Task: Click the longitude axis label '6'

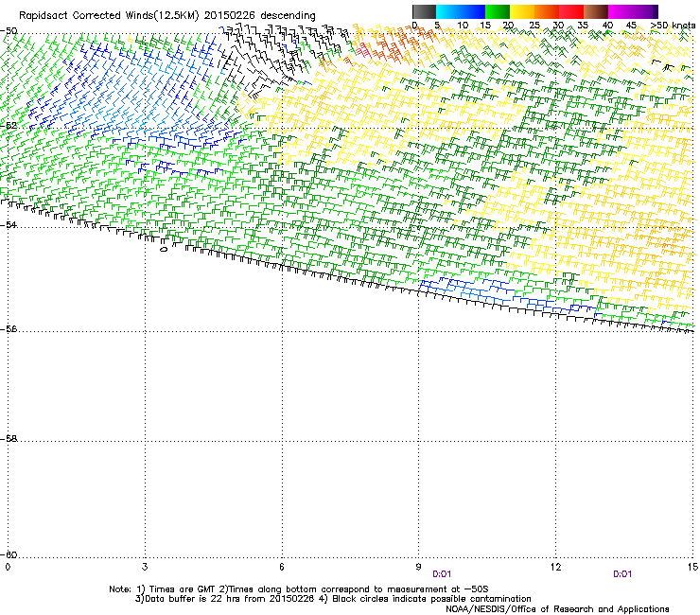Action: (282, 567)
